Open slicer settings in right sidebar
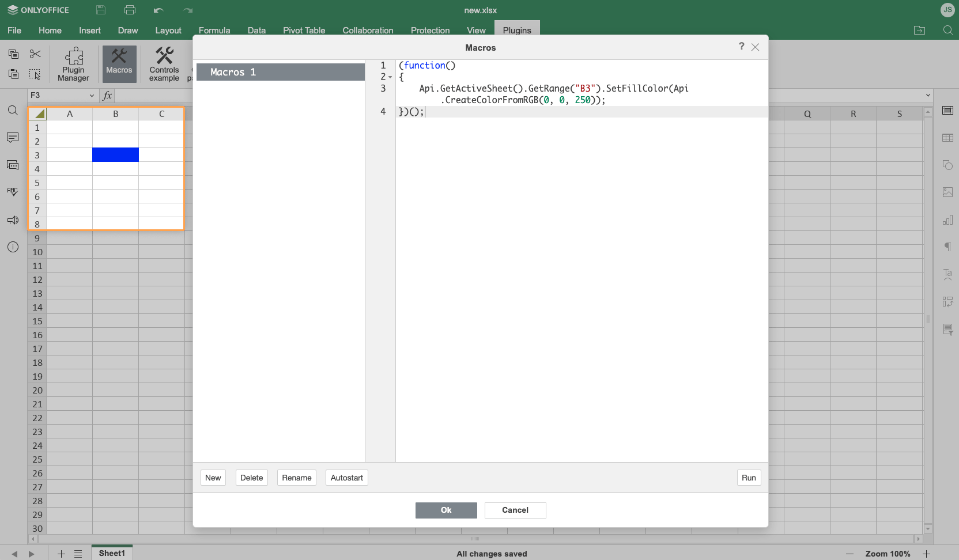Viewport: 959px width, 560px height. [x=947, y=329]
